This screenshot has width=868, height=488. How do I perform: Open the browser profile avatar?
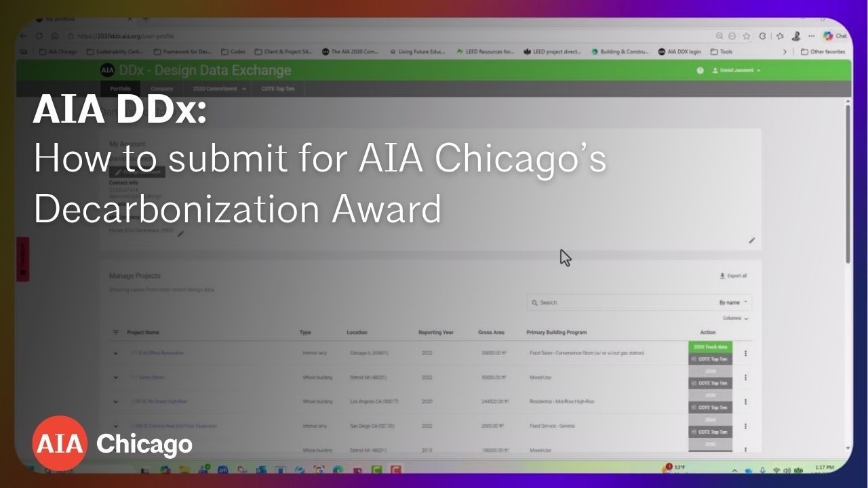pos(796,36)
